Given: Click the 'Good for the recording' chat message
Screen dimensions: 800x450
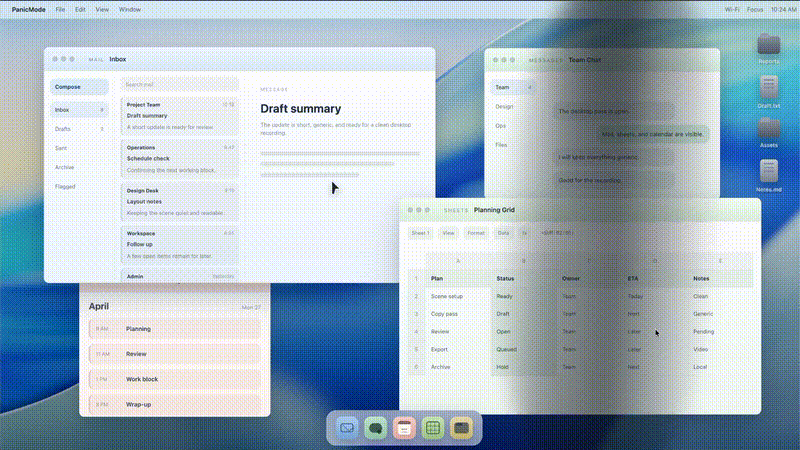Looking at the screenshot, I should click(614, 180).
